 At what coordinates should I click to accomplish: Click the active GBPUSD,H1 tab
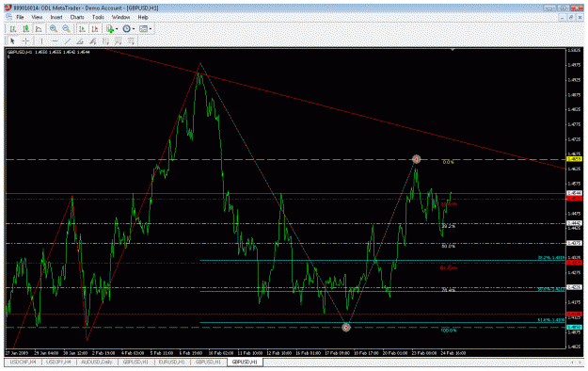[x=245, y=362]
